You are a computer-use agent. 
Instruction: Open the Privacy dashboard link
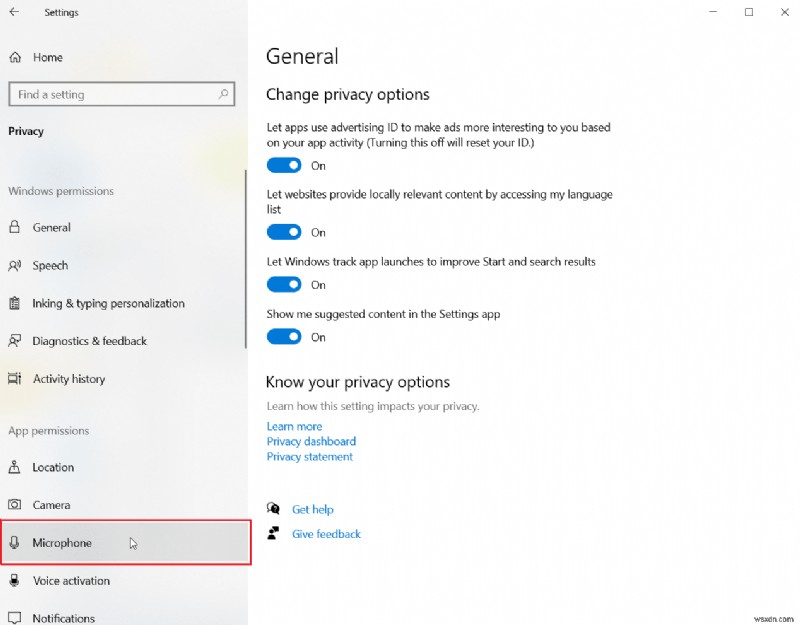[311, 441]
